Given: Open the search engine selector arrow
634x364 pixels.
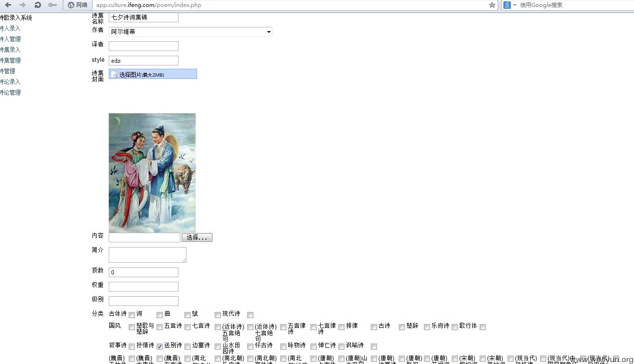Looking at the screenshot, I should tap(515, 5).
